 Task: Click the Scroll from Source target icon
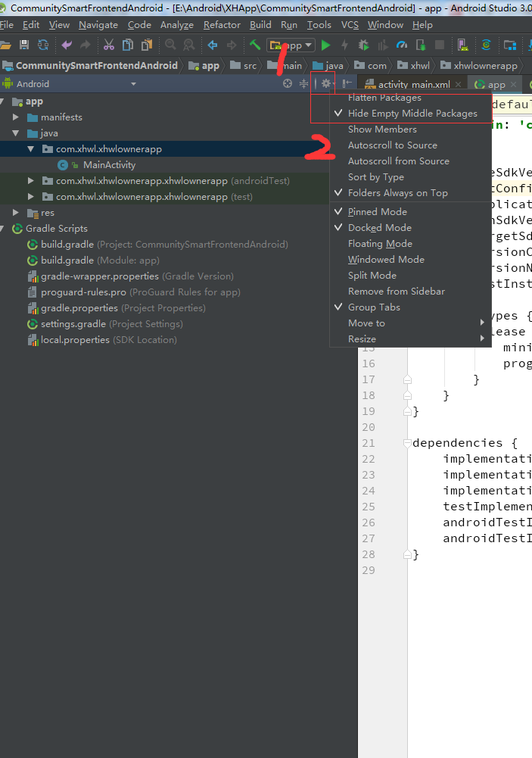point(288,83)
